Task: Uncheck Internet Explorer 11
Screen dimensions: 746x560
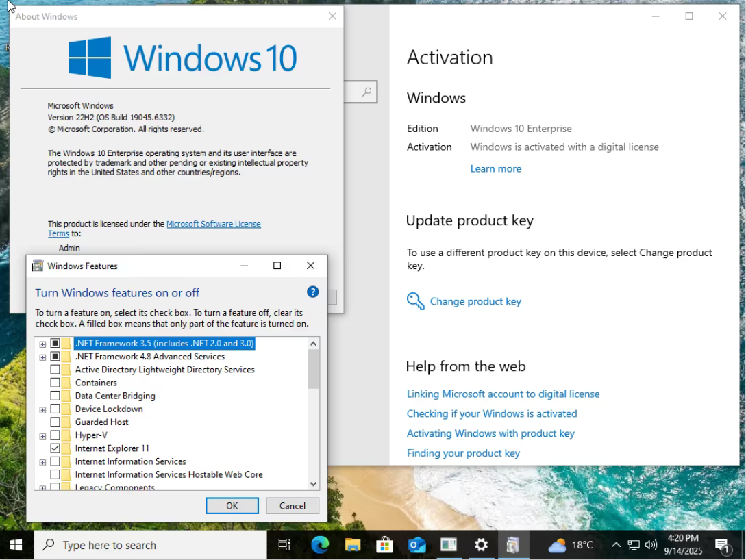Action: [x=55, y=448]
